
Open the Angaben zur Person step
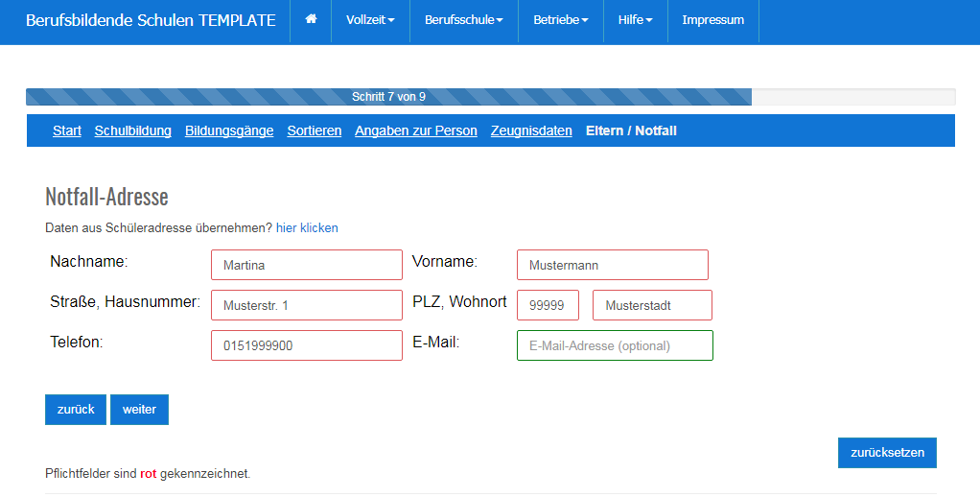(416, 130)
